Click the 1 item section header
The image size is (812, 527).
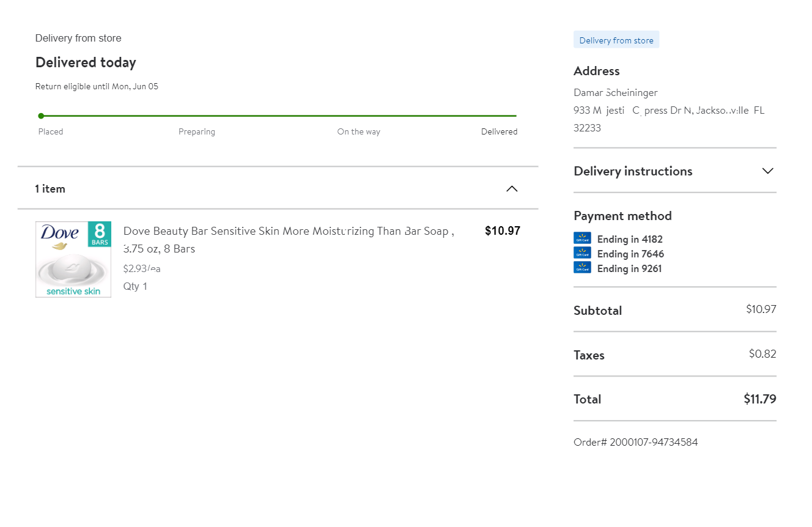point(50,189)
